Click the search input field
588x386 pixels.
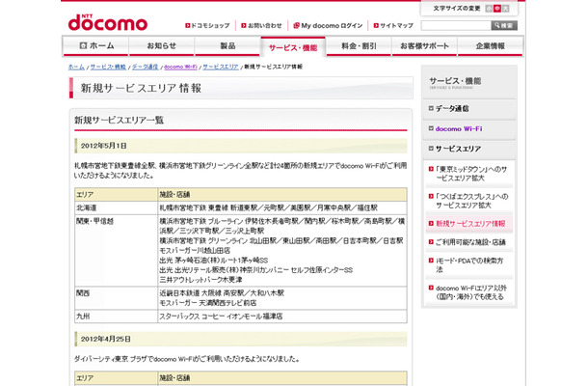click(456, 25)
